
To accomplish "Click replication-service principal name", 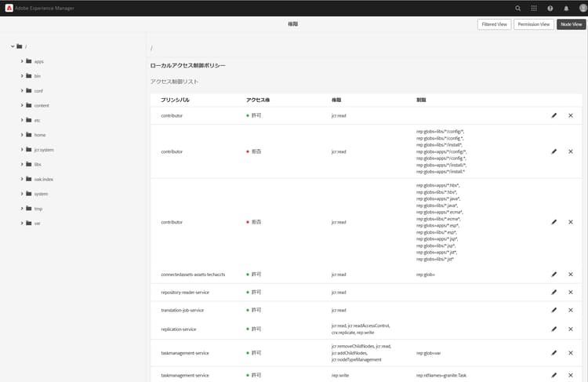I will point(179,329).
